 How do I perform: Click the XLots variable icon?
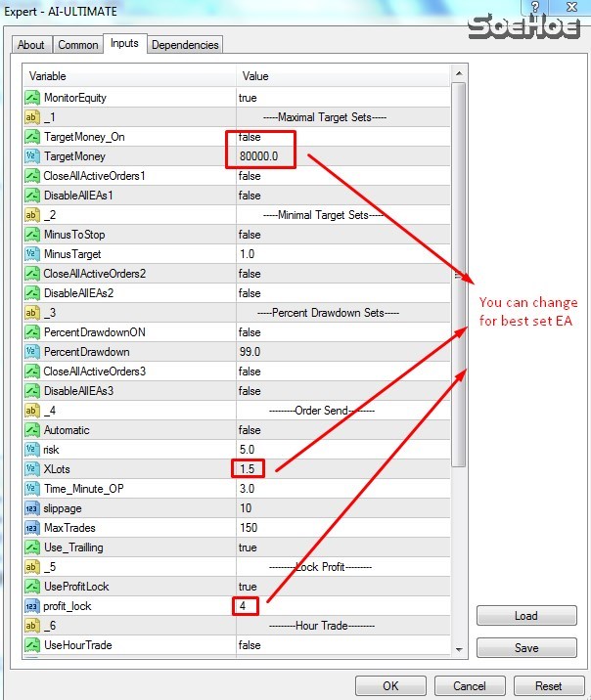click(31, 469)
